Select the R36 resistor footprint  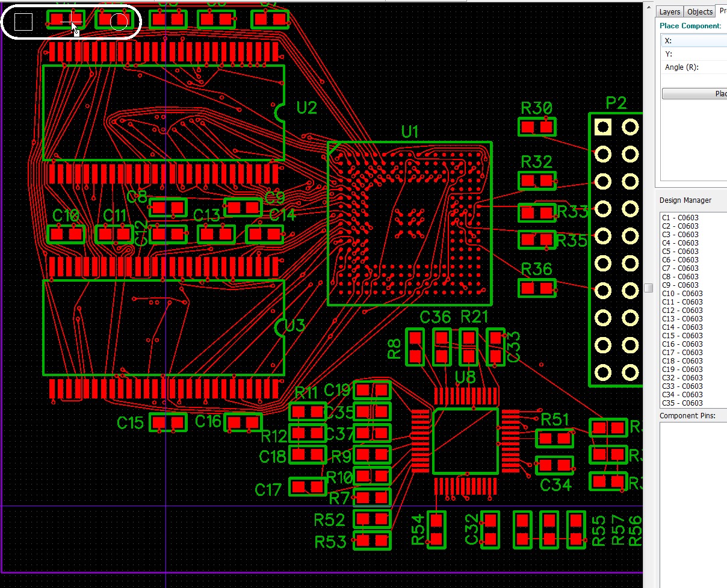point(537,288)
